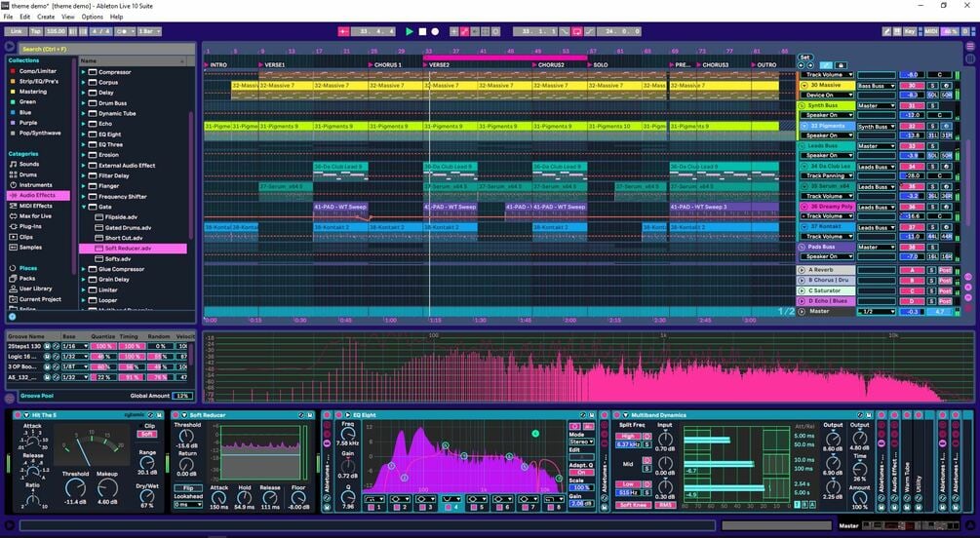Image resolution: width=980 pixels, height=538 pixels.
Task: Select the Mastering collection
Action: (x=32, y=92)
